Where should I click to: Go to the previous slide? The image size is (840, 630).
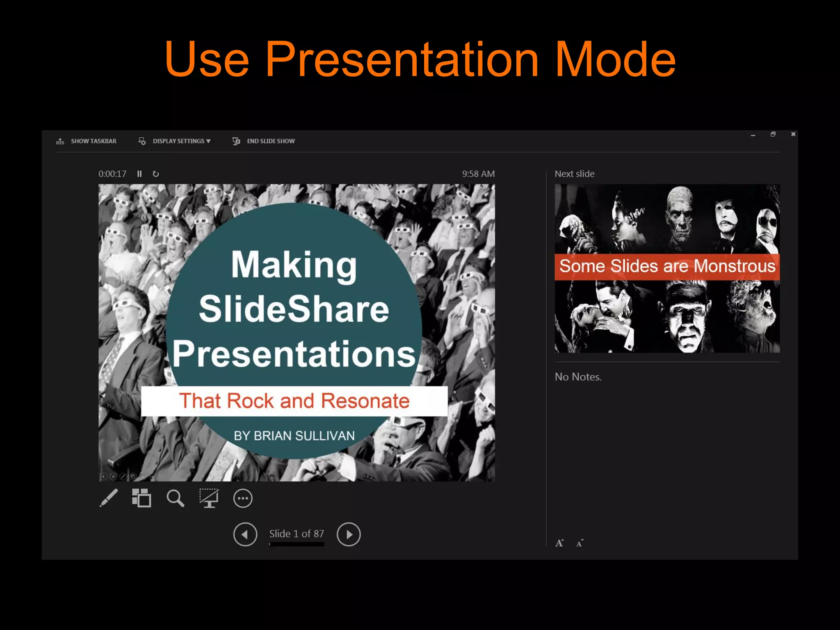[x=245, y=534]
